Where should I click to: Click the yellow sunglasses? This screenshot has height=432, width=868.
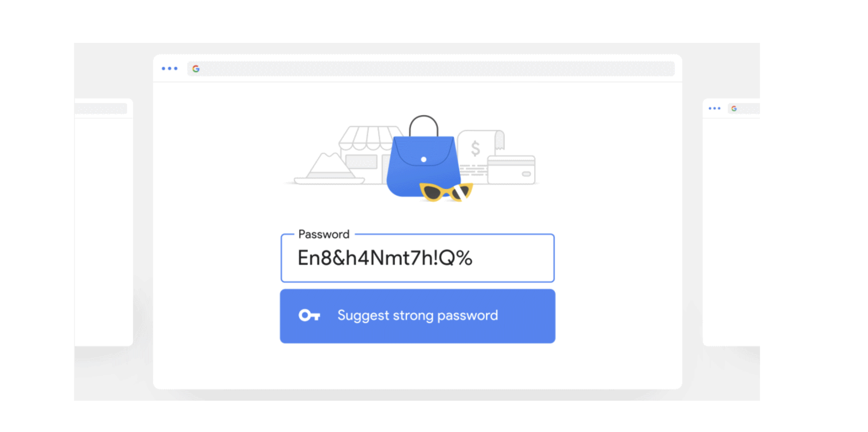tap(446, 192)
